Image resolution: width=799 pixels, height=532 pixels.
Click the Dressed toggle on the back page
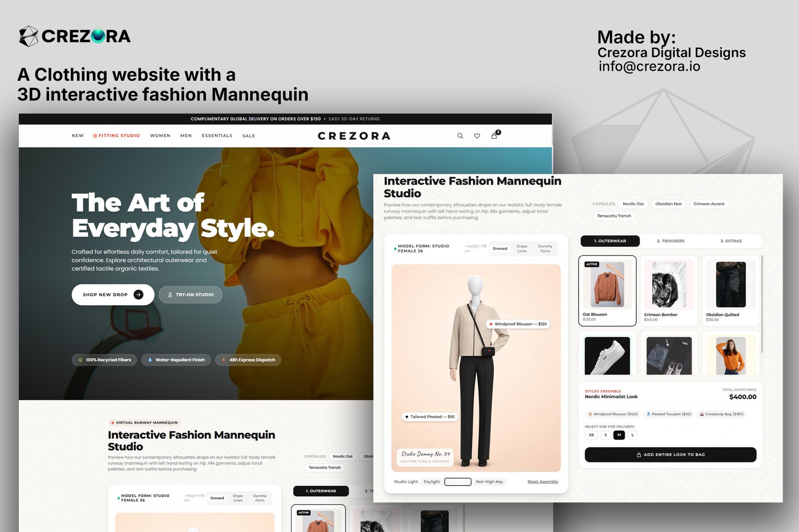pos(217,498)
